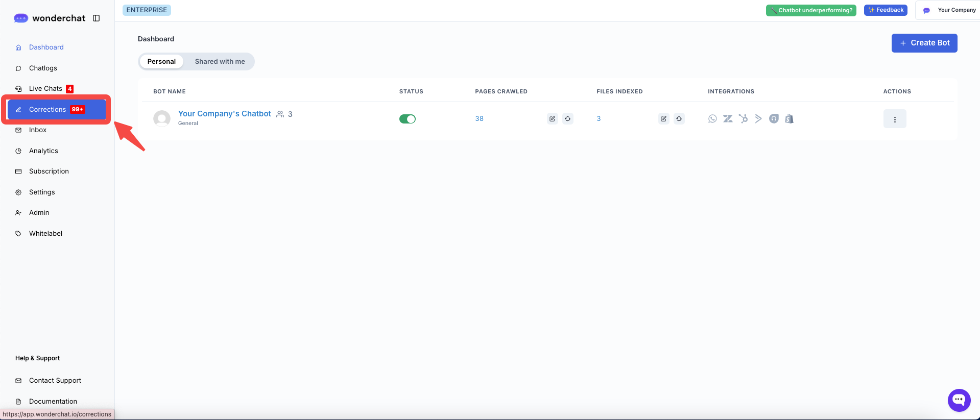Edit the pages crawled sources

552,119
